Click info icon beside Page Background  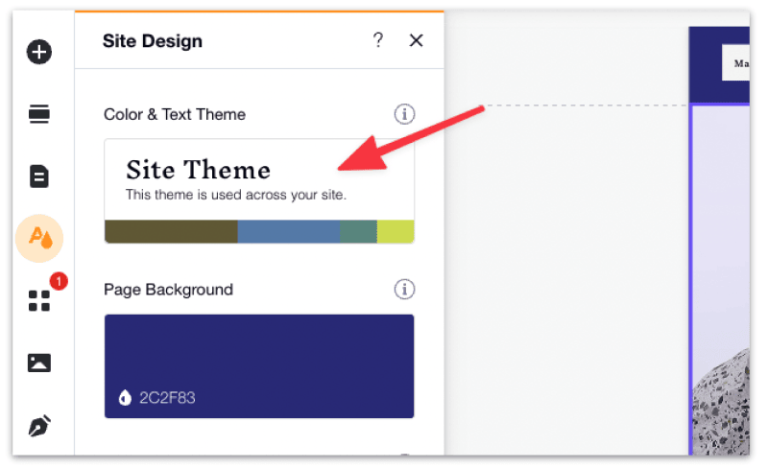(x=404, y=289)
